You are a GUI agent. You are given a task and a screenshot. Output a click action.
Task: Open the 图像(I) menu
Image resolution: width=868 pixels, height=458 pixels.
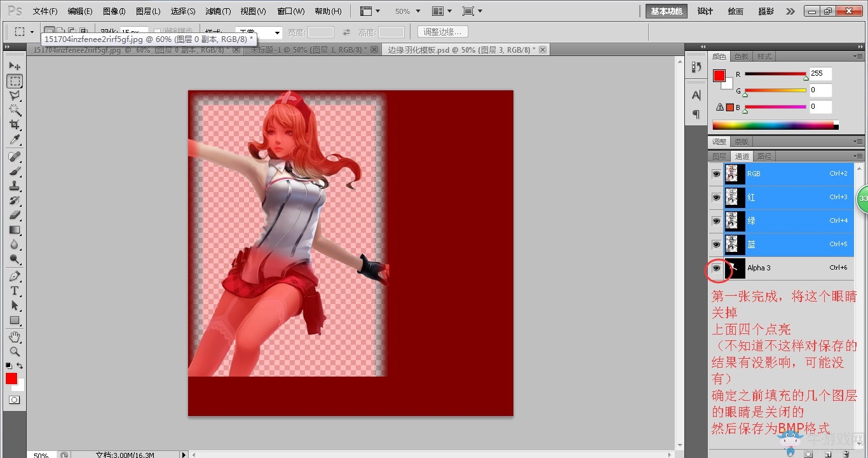pyautogui.click(x=114, y=11)
